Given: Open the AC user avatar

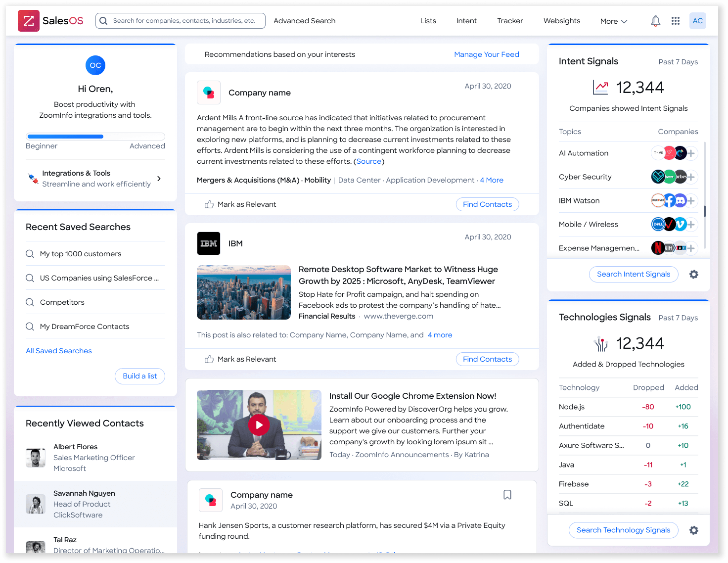Looking at the screenshot, I should click(698, 21).
